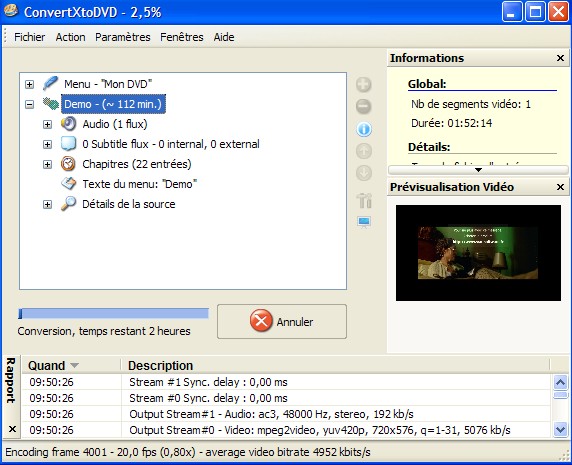Select Menu - "Mon DVD" tree item
The image size is (572, 465).
[108, 84]
